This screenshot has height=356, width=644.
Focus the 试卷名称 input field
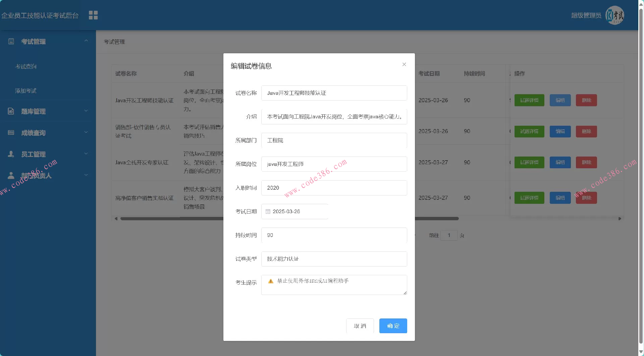coord(334,93)
